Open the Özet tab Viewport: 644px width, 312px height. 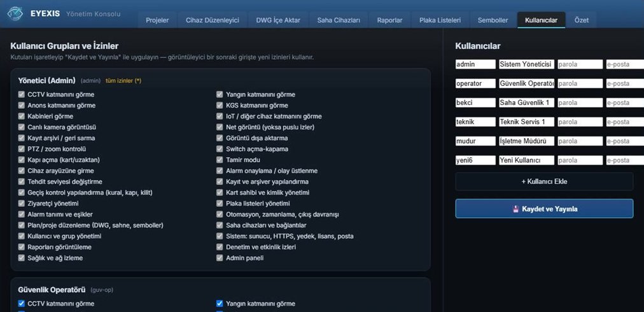click(x=581, y=20)
